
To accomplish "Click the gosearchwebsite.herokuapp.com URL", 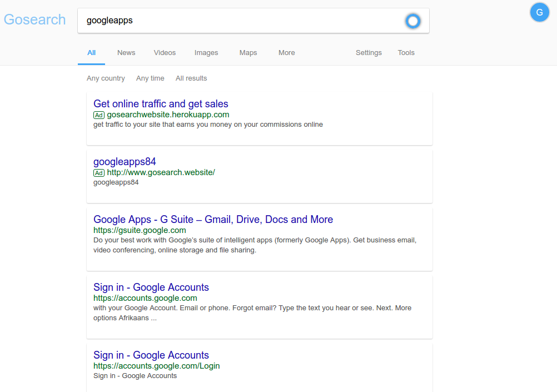I will (x=168, y=115).
